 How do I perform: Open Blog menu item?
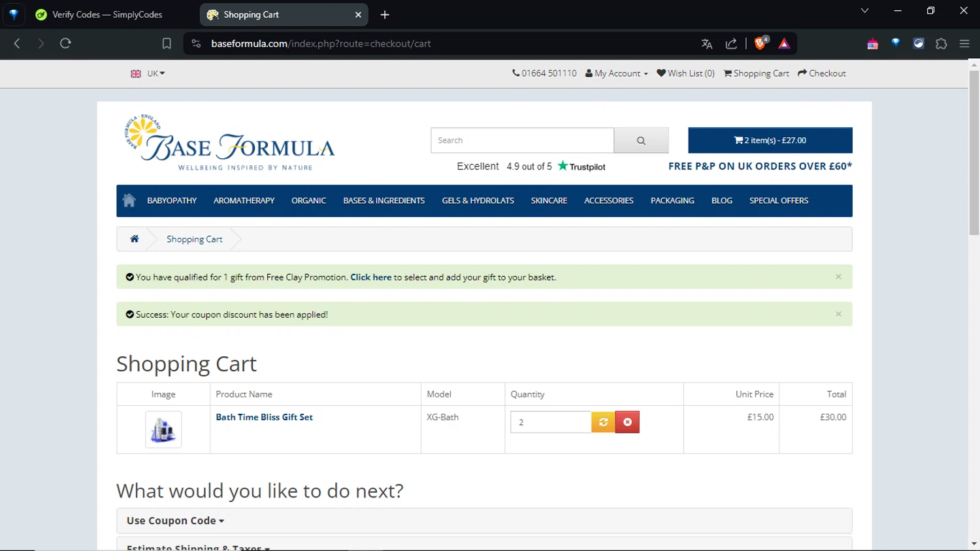coord(722,201)
